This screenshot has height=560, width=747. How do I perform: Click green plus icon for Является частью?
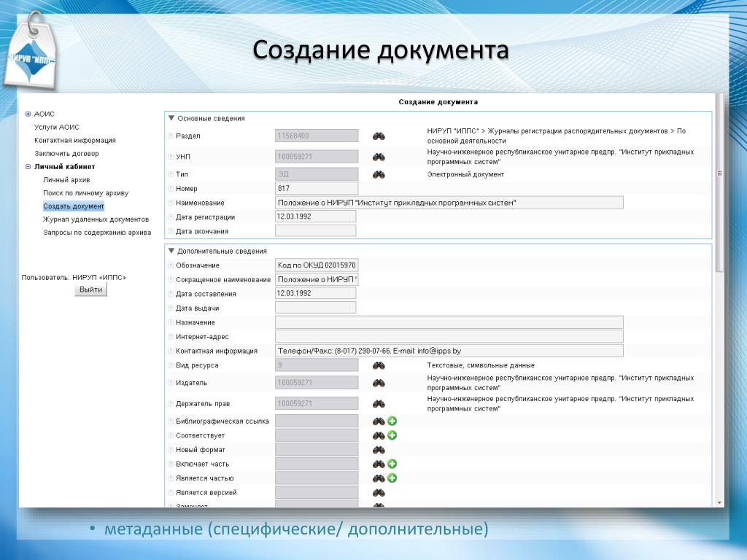tap(392, 478)
